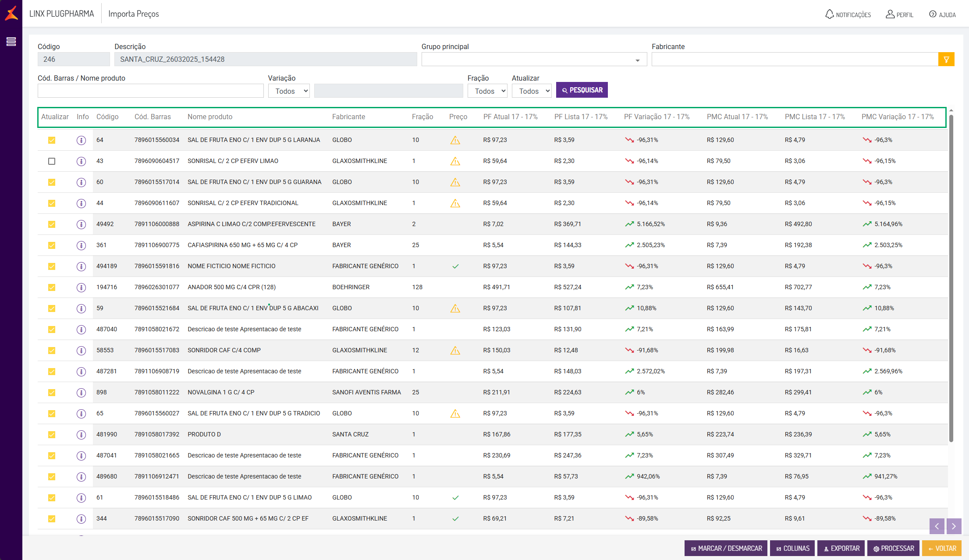Image resolution: width=969 pixels, height=560 pixels.
Task: Open COLUNAS button
Action: point(792,549)
